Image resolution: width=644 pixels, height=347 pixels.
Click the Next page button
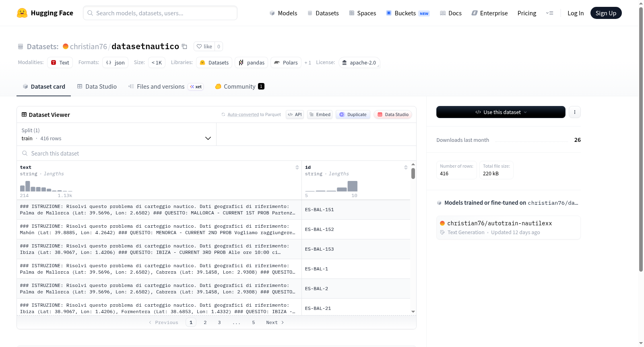point(275,322)
